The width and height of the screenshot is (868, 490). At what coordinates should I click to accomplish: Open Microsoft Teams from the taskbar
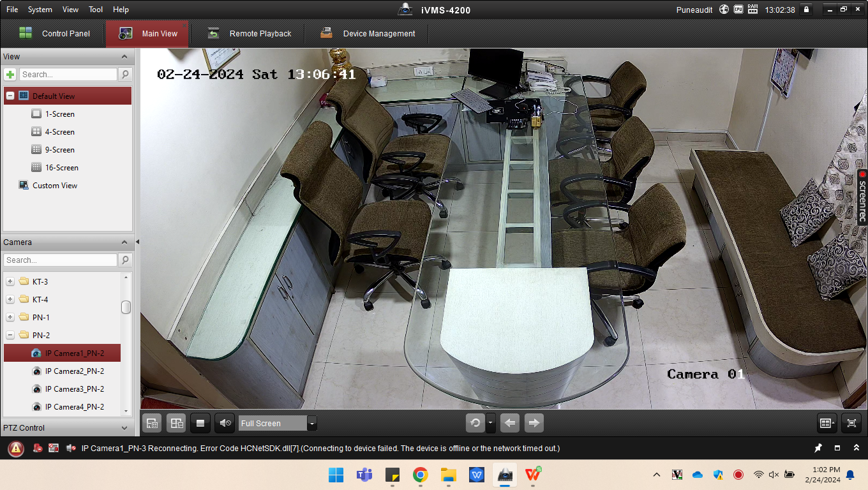[x=364, y=475]
